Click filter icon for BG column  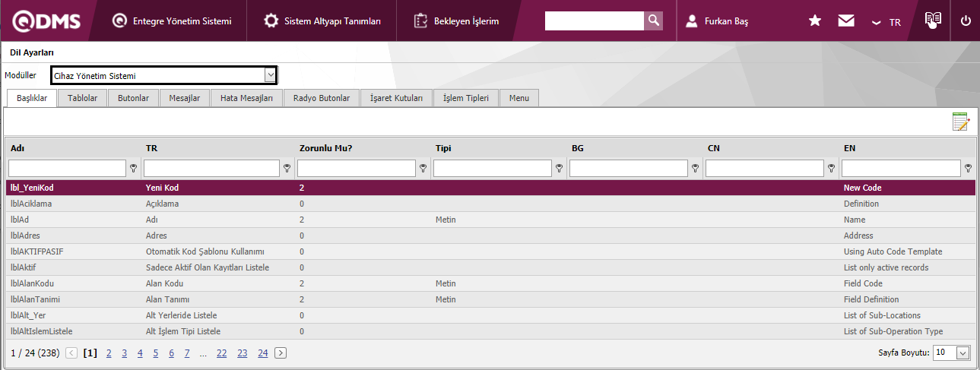[x=695, y=169]
